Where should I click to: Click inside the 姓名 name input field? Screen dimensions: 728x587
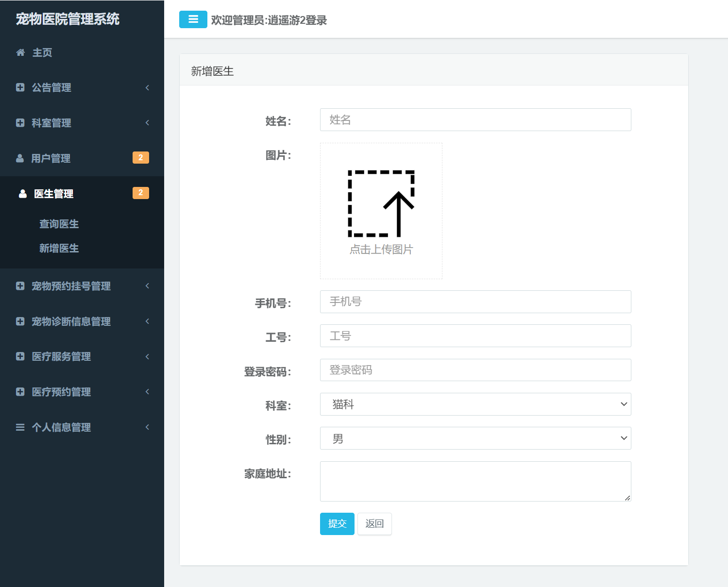tap(475, 120)
